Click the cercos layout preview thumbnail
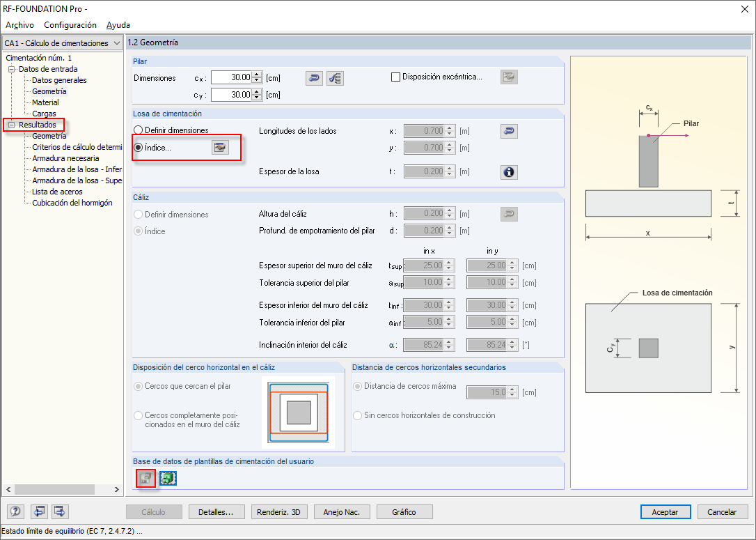 coord(299,412)
